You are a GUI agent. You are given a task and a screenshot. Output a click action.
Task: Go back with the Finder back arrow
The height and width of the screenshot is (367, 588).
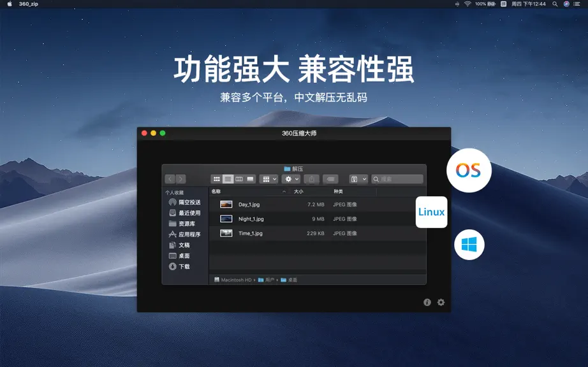point(170,179)
